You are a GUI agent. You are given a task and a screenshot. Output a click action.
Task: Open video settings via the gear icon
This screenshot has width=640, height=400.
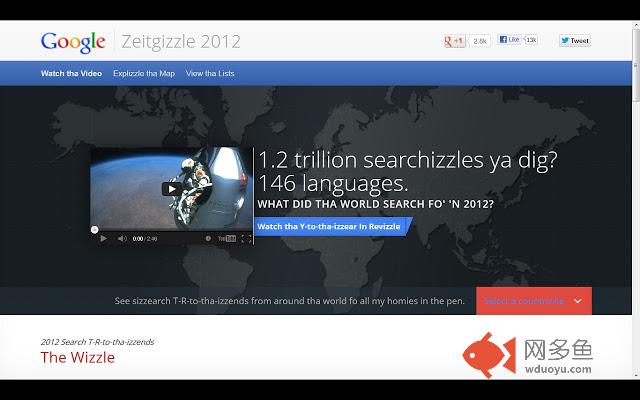208,238
